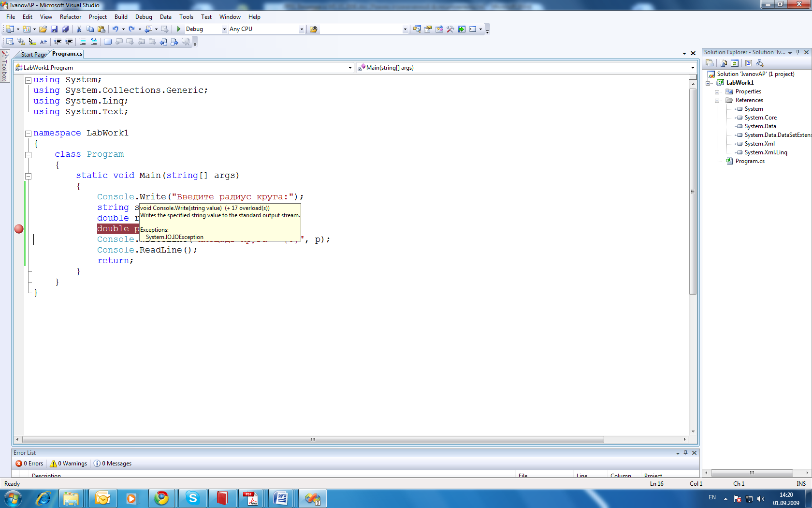Click the View Code icon in Solution Explorer

point(749,63)
